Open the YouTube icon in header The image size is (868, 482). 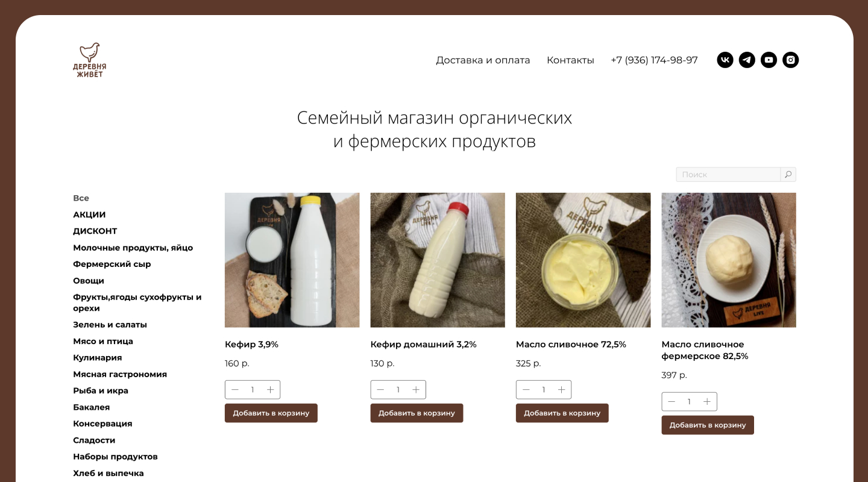(x=769, y=60)
